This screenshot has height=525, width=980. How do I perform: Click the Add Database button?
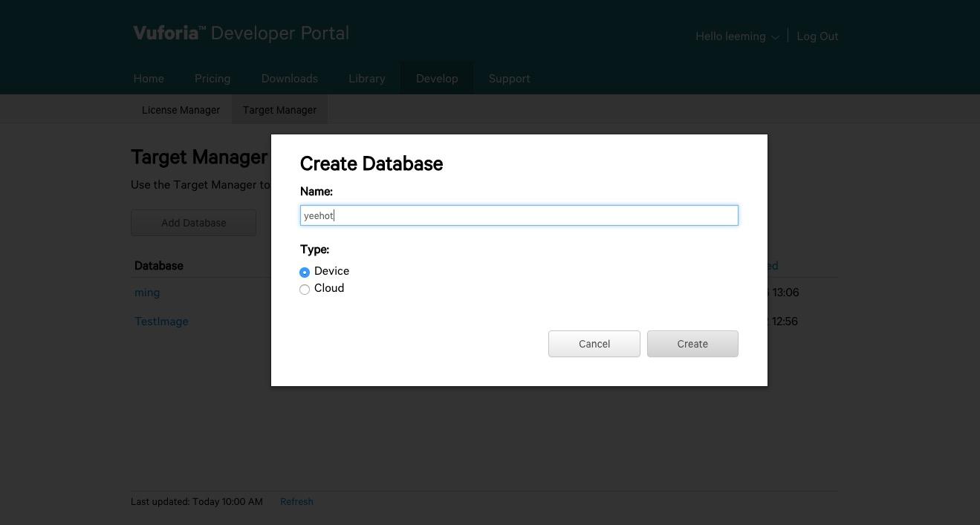click(x=193, y=223)
